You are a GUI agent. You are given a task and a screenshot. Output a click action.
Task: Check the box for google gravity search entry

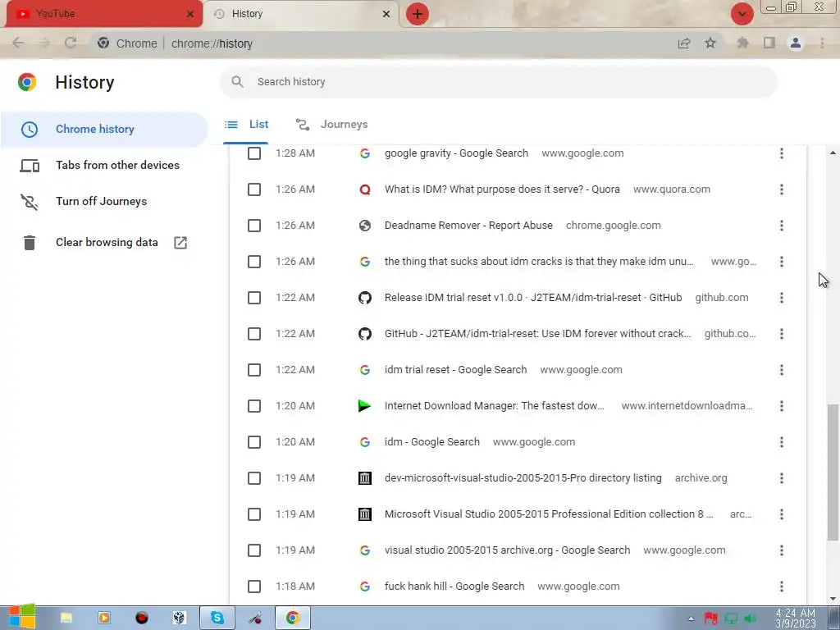pos(254,153)
